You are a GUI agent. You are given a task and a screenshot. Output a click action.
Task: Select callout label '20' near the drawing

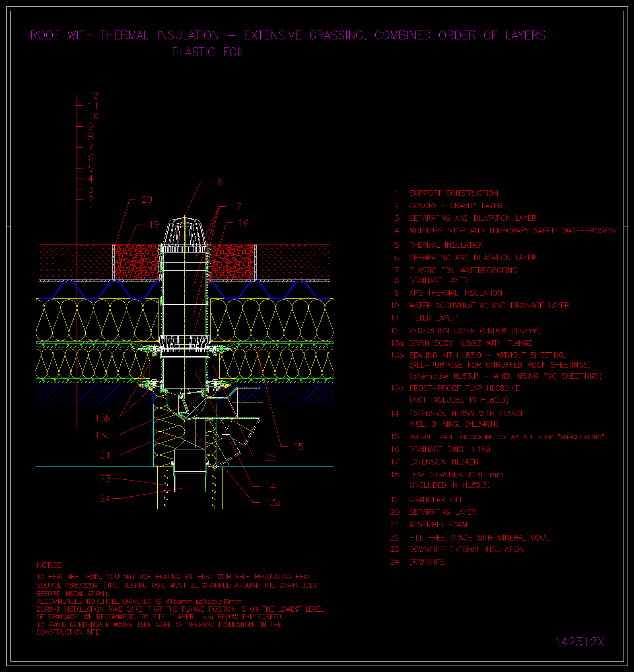[x=147, y=200]
